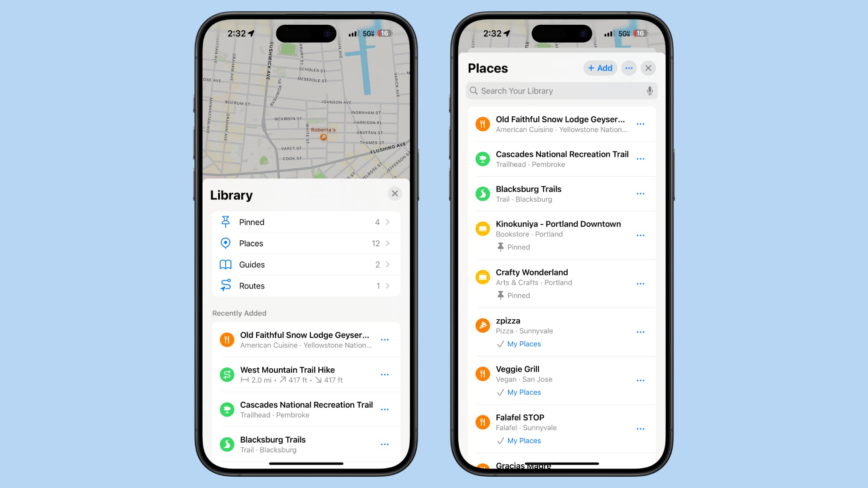Screen dimensions: 868x488
Task: Tap the Pinned icon in Library
Action: click(225, 222)
